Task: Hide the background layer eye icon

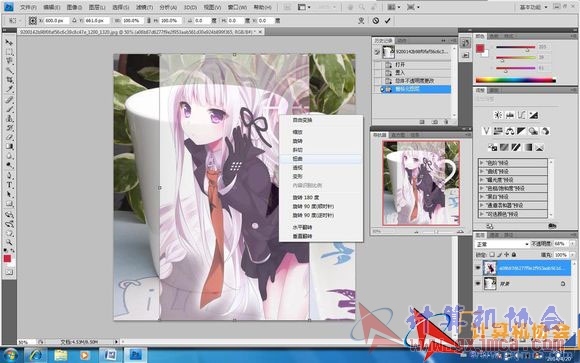Action: point(478,283)
